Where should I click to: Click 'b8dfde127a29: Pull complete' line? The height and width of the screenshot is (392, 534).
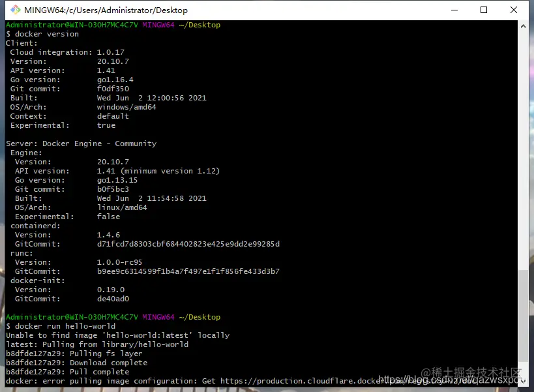(x=67, y=372)
